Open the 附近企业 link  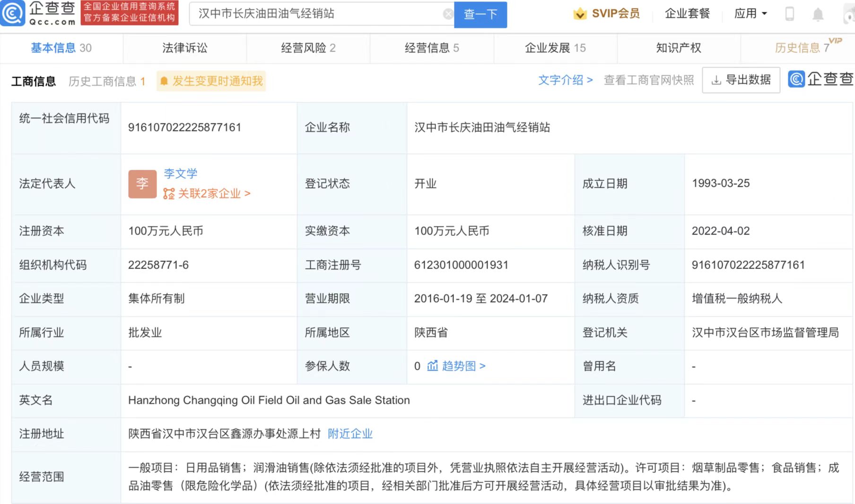click(x=350, y=434)
